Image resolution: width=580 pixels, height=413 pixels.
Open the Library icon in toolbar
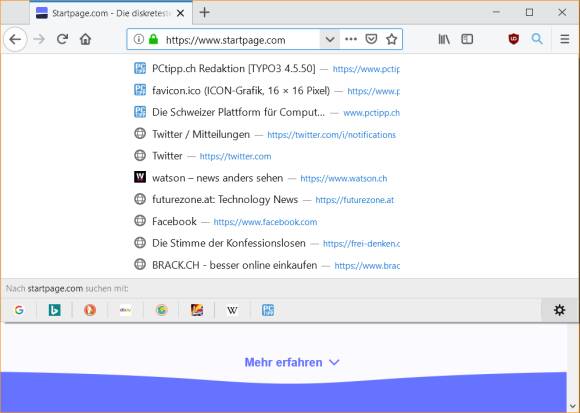pos(444,39)
